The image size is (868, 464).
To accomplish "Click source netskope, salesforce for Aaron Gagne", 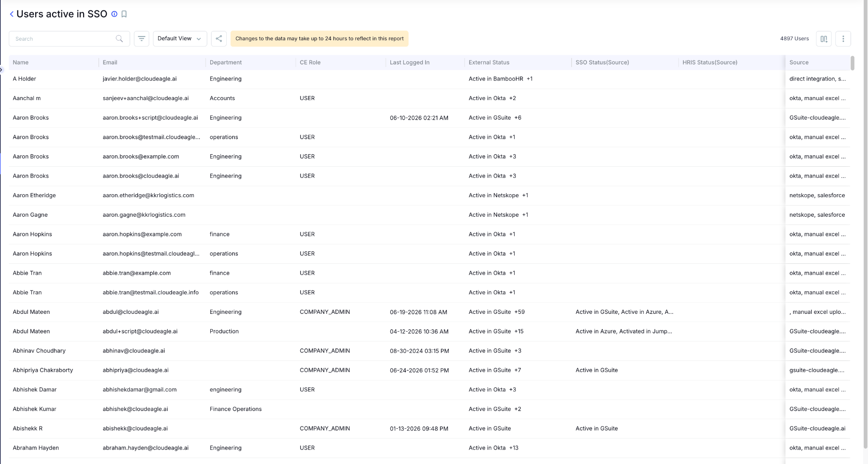I will [817, 215].
